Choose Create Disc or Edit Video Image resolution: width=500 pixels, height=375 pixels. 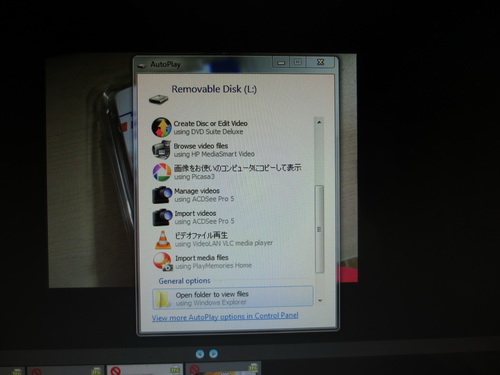coord(233,127)
